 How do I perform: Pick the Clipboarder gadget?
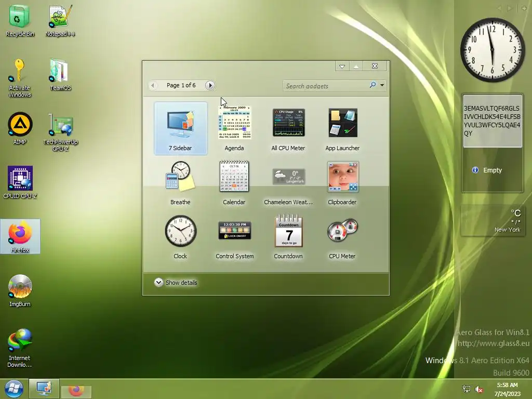tap(342, 182)
